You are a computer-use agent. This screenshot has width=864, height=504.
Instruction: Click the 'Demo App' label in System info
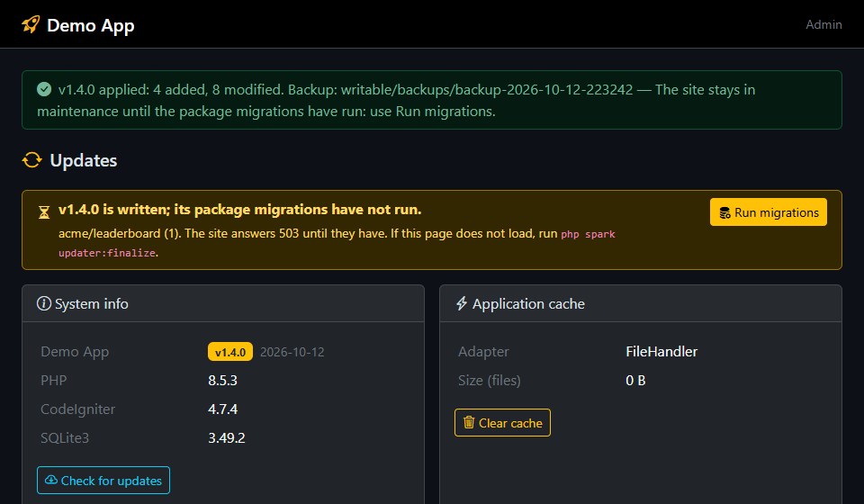[x=75, y=352]
